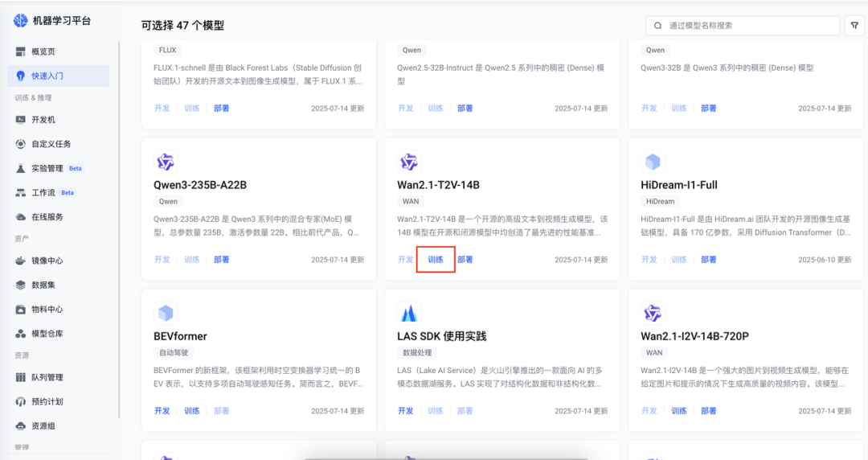Viewport: 868px width, 460px height.
Task: Click the BEVformer cube logo
Action: 166,313
